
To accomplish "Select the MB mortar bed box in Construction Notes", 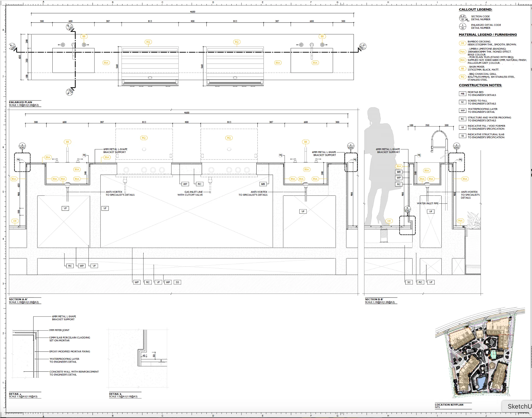I will pyautogui.click(x=462, y=94).
